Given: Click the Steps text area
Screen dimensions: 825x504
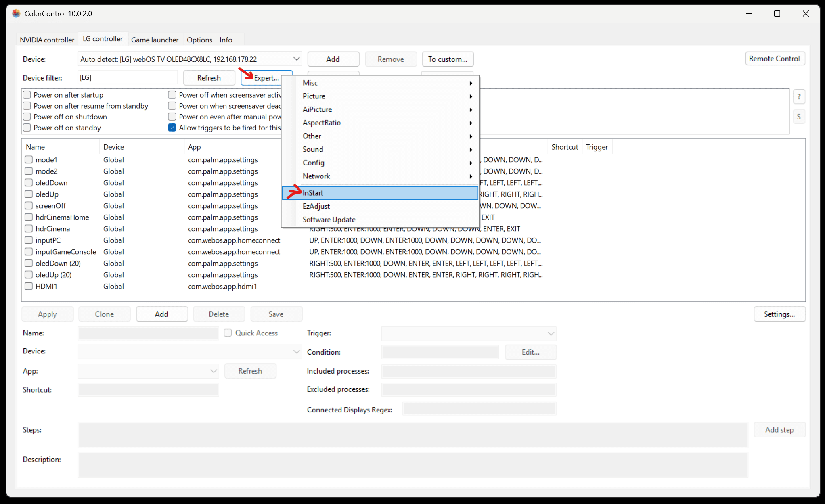Looking at the screenshot, I should (413, 435).
